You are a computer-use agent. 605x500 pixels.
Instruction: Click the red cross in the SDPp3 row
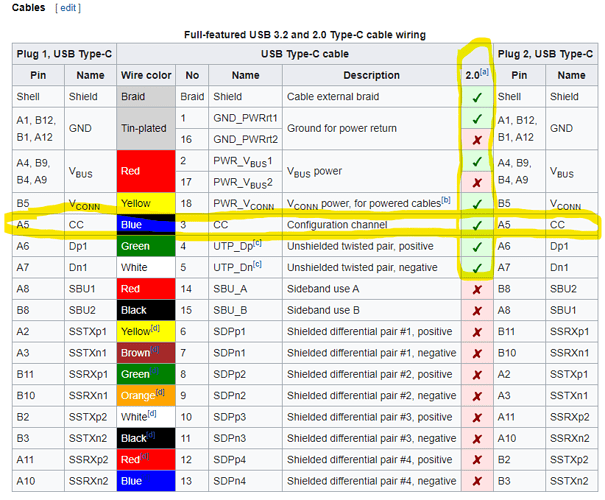(x=477, y=417)
